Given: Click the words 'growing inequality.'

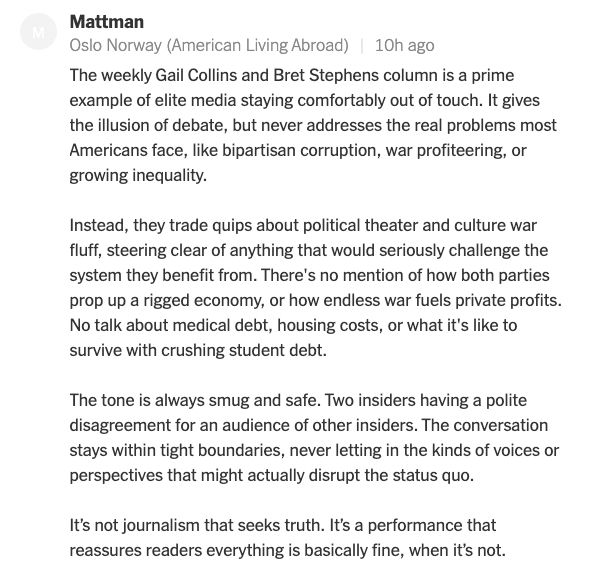Looking at the screenshot, I should point(138,176).
